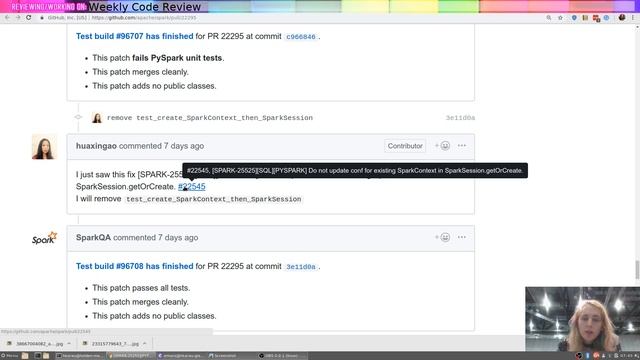Add reaction to huaxingao's comment

442,146
